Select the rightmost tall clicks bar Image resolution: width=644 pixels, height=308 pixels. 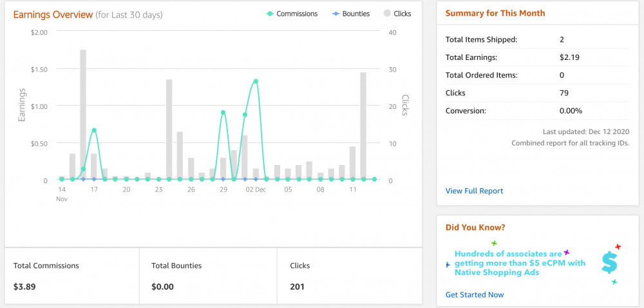point(363,126)
